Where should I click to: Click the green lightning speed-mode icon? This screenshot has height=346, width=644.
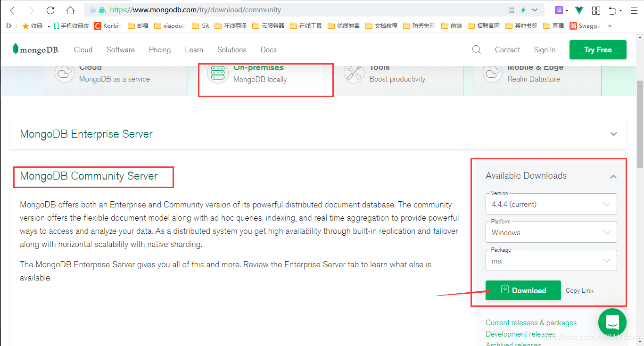tap(523, 10)
